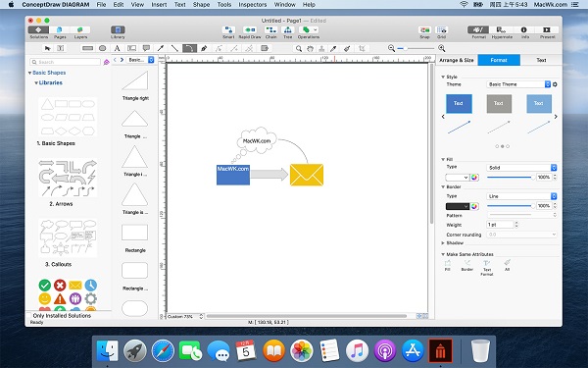Show next styles with right chevron
The width and height of the screenshot is (588, 368).
coord(556,117)
